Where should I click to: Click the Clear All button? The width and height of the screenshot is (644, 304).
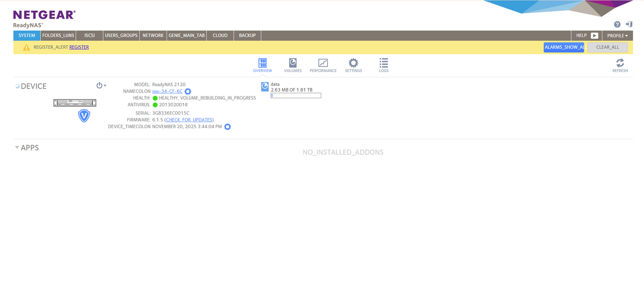[x=607, y=47]
